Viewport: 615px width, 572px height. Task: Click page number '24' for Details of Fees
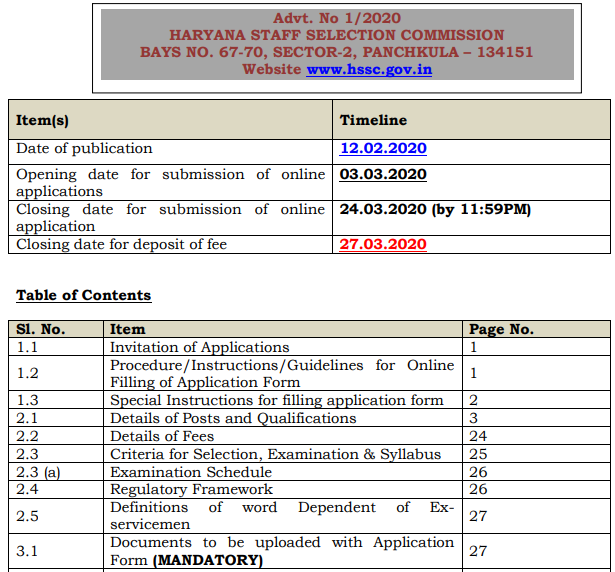point(478,436)
